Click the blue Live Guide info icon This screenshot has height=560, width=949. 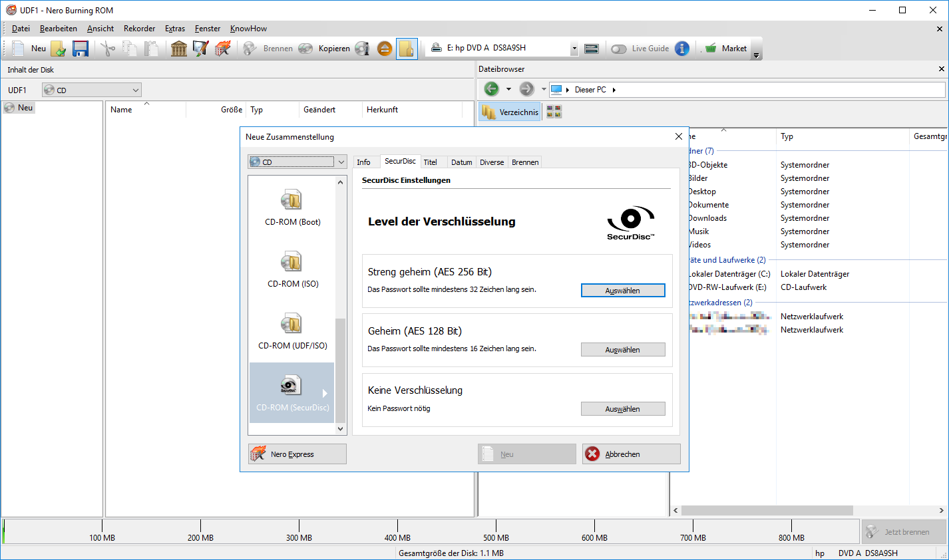pos(682,49)
